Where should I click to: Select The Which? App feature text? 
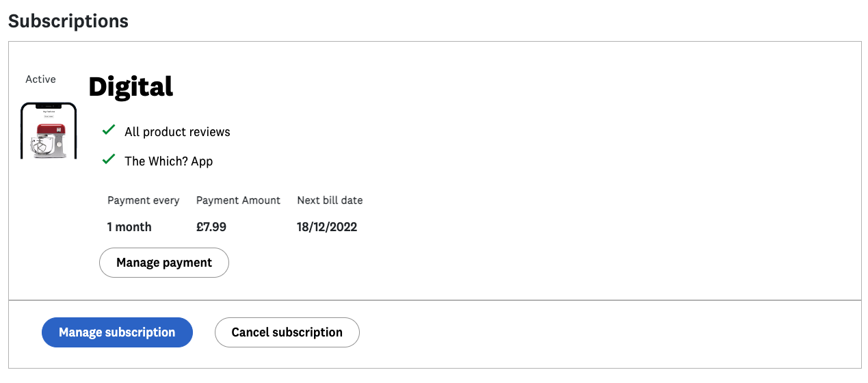[168, 161]
